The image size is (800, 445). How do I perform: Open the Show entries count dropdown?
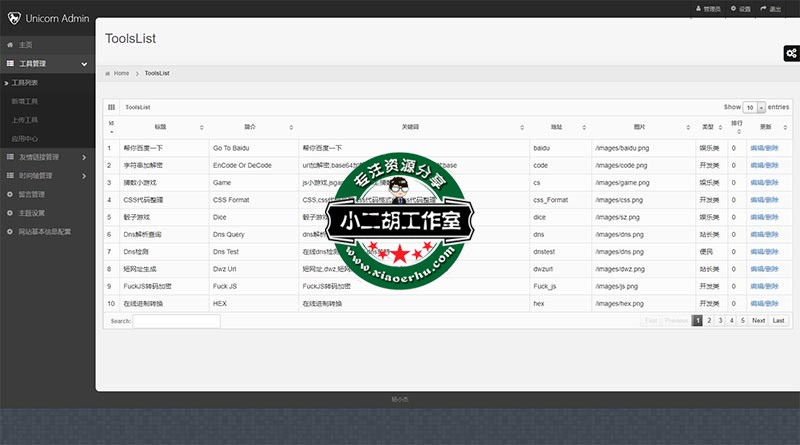coord(754,106)
